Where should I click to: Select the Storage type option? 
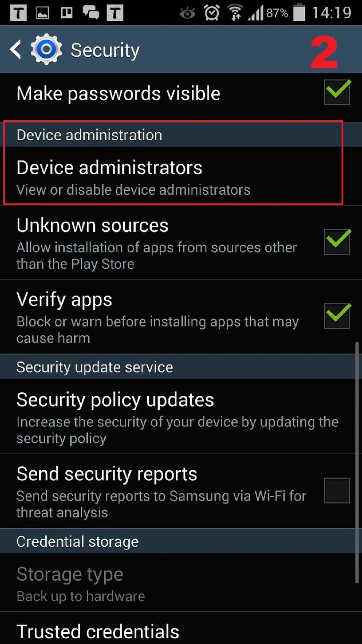pyautogui.click(x=177, y=583)
